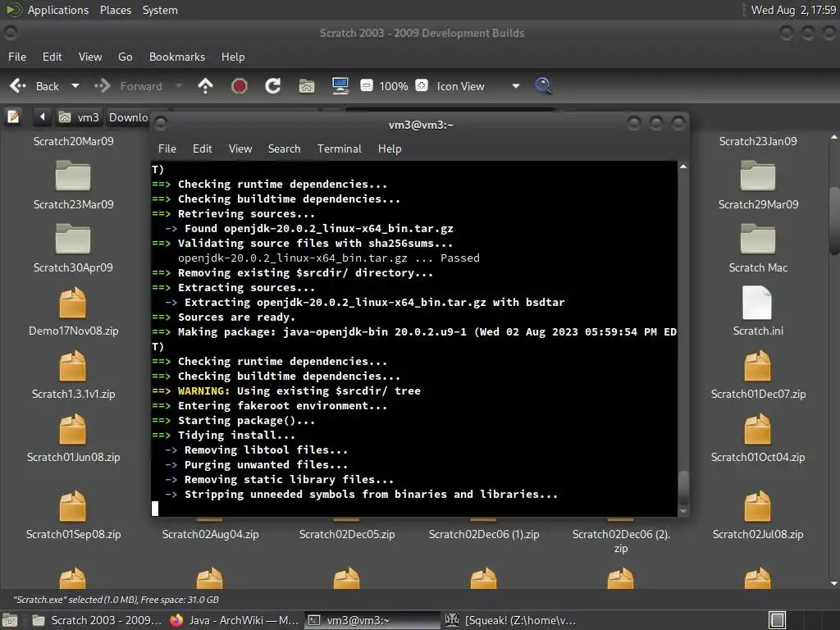
Task: Open the Icon View dropdown
Action: pos(478,86)
